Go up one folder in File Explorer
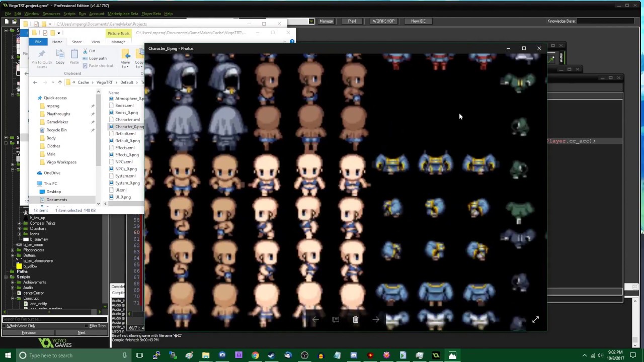Screen dimensions: 644x362 pos(59,82)
